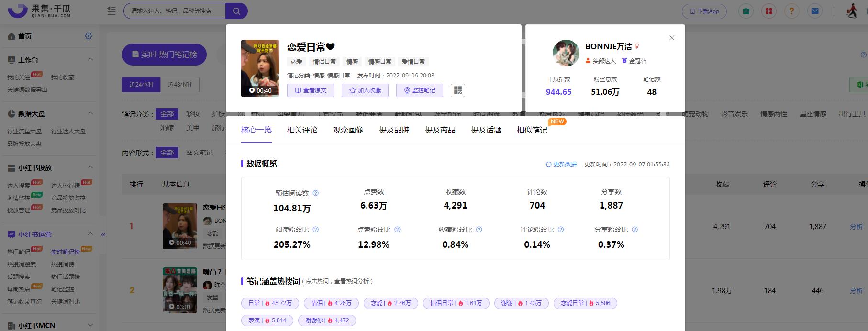
Task: Click help icon beside 点赞粉丝比
Action: (x=397, y=230)
